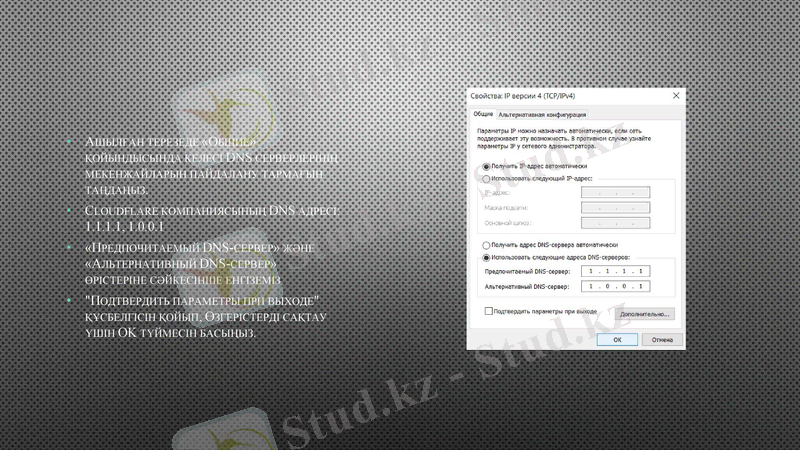Screen dimensions: 800x450
Task: Click the slide bullet starting «Предпочитаемый DNS-сервер»
Action: 199,264
